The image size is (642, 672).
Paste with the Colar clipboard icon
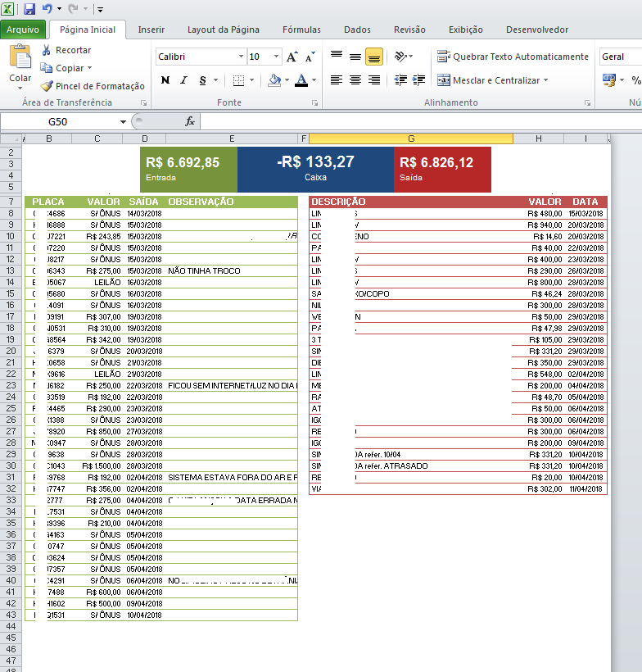20,57
